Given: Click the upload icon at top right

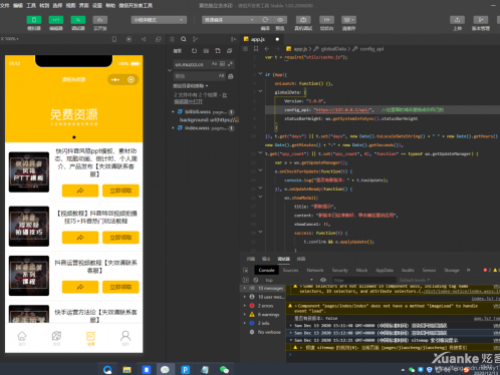Looking at the screenshot, I should [x=457, y=20].
